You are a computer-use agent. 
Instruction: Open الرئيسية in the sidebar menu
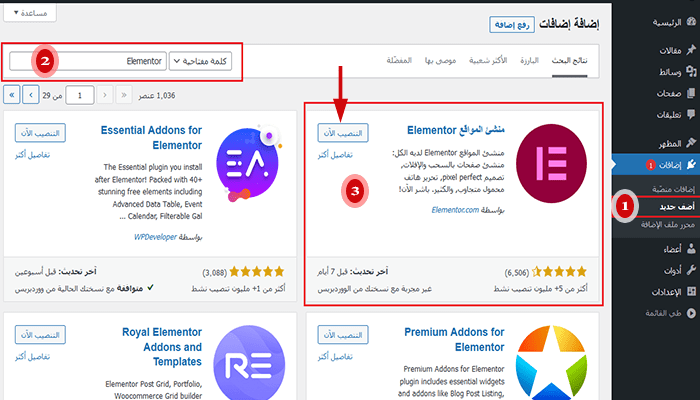click(x=667, y=23)
